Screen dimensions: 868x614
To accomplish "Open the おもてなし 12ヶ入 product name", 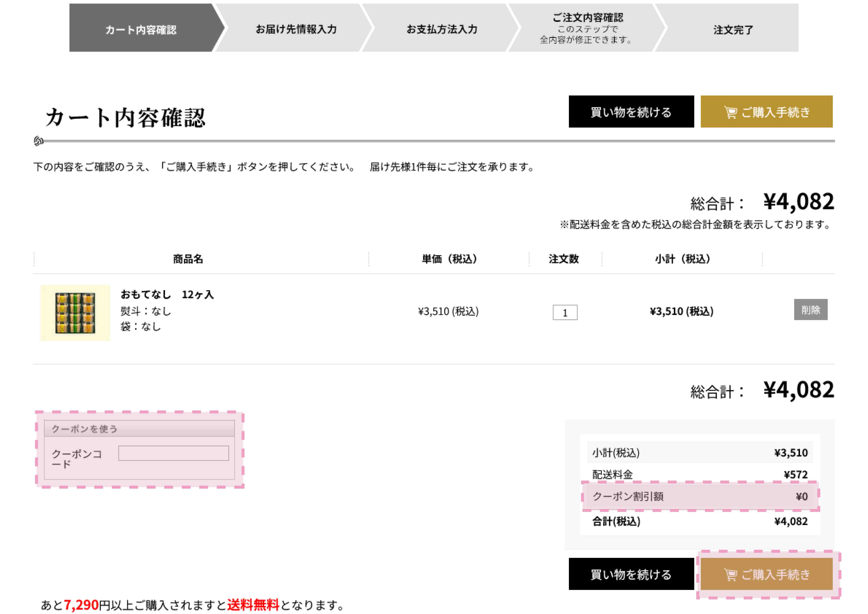I will [167, 294].
